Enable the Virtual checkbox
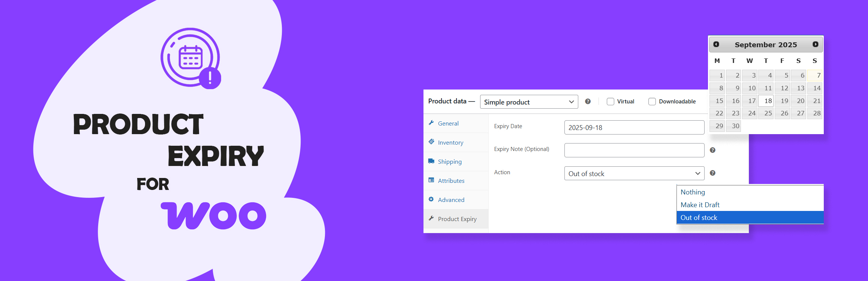 pos(611,102)
